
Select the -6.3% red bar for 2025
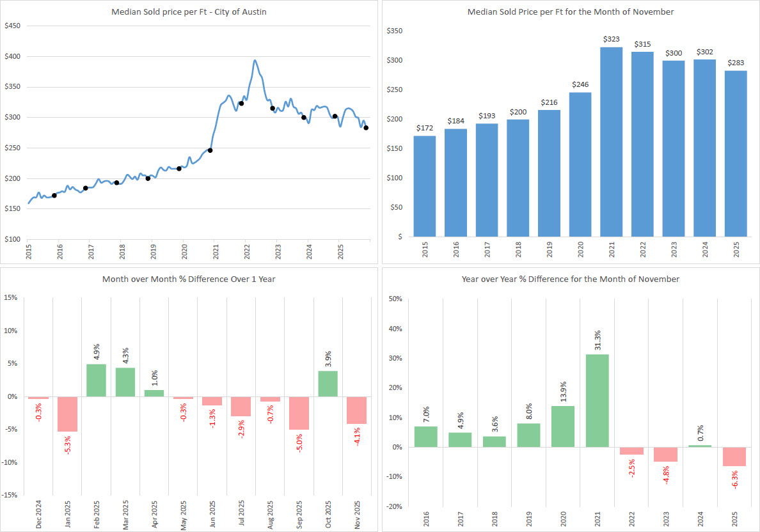click(735, 457)
